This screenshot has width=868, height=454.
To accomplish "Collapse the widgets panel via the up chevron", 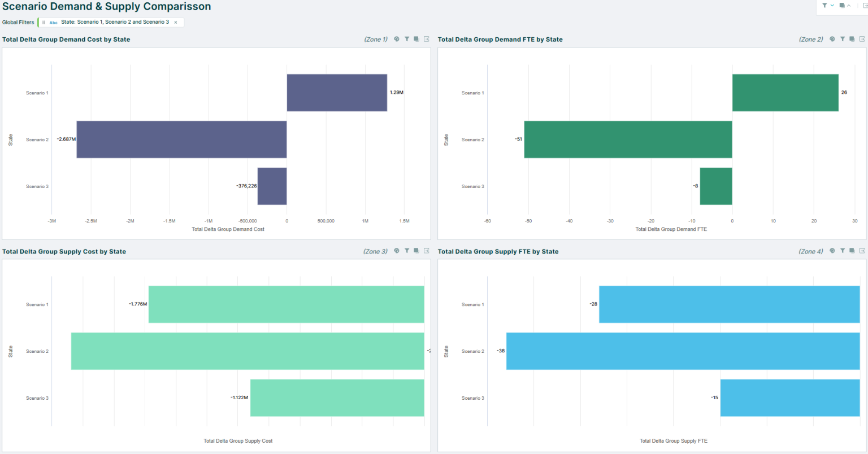I will [x=849, y=5].
